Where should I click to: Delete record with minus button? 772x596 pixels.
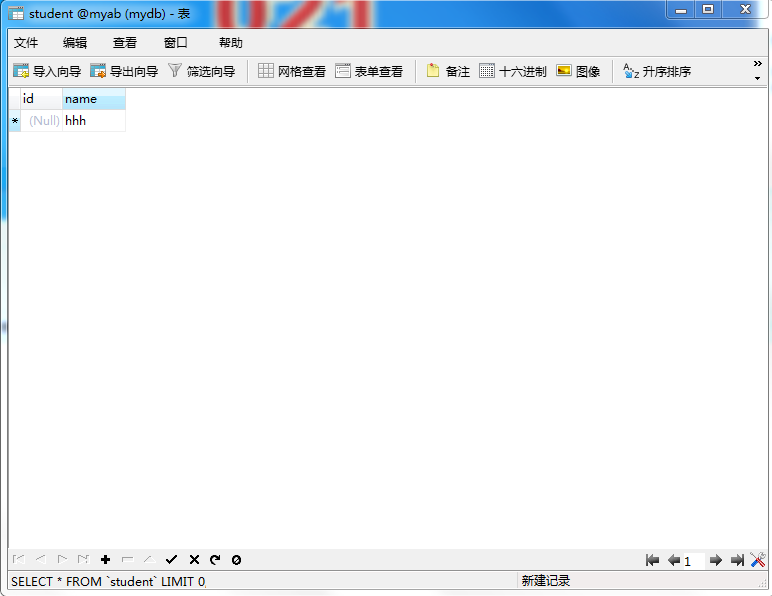(x=128, y=560)
